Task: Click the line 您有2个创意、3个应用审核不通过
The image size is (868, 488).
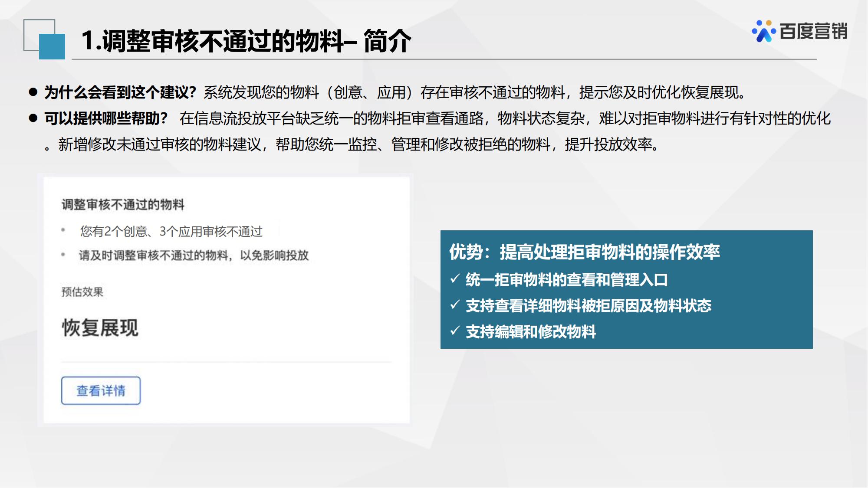Action: [x=171, y=232]
